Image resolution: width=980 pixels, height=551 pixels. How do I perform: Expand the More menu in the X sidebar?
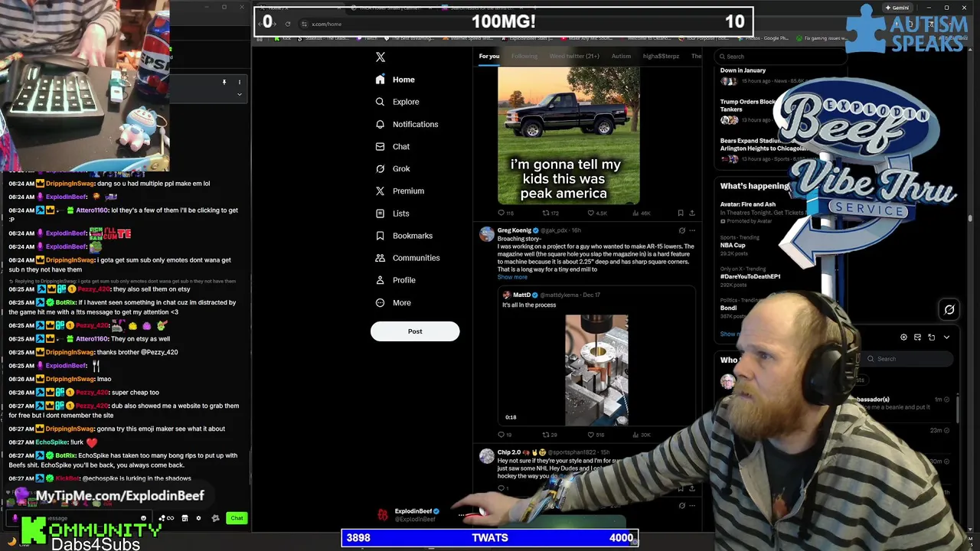(x=393, y=302)
